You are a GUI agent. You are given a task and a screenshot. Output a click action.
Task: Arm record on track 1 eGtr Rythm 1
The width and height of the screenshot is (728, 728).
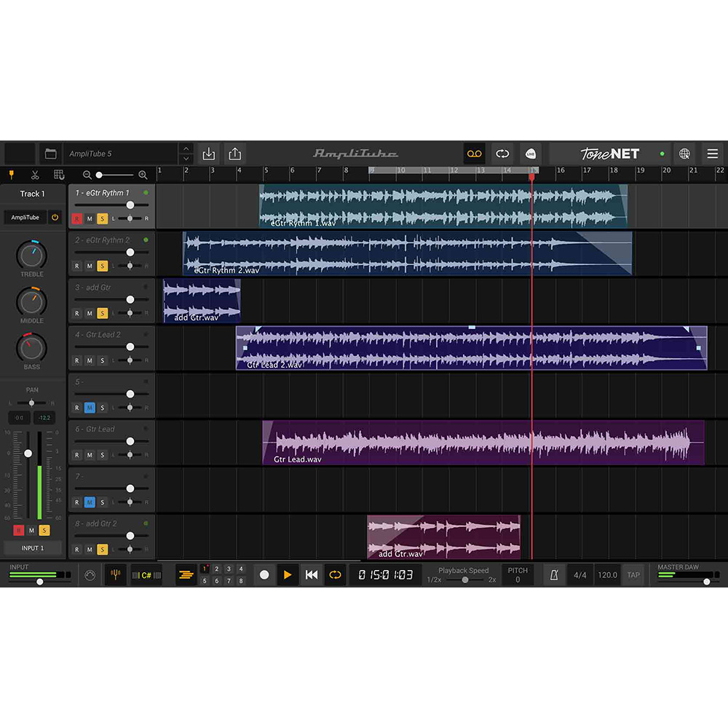77,218
